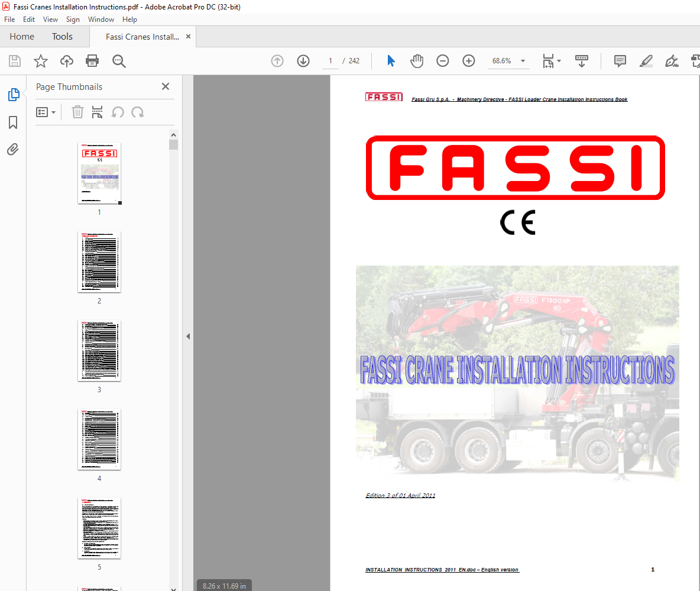Select page 2 thumbnail
The width and height of the screenshot is (700, 591).
point(99,261)
